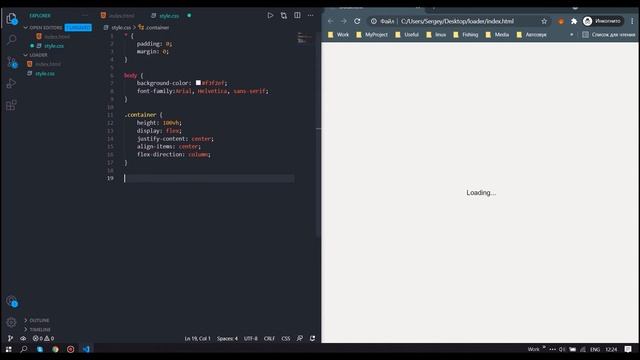Open Windows taskbar search
Viewport: 640px width, 360px height.
(x=24, y=349)
